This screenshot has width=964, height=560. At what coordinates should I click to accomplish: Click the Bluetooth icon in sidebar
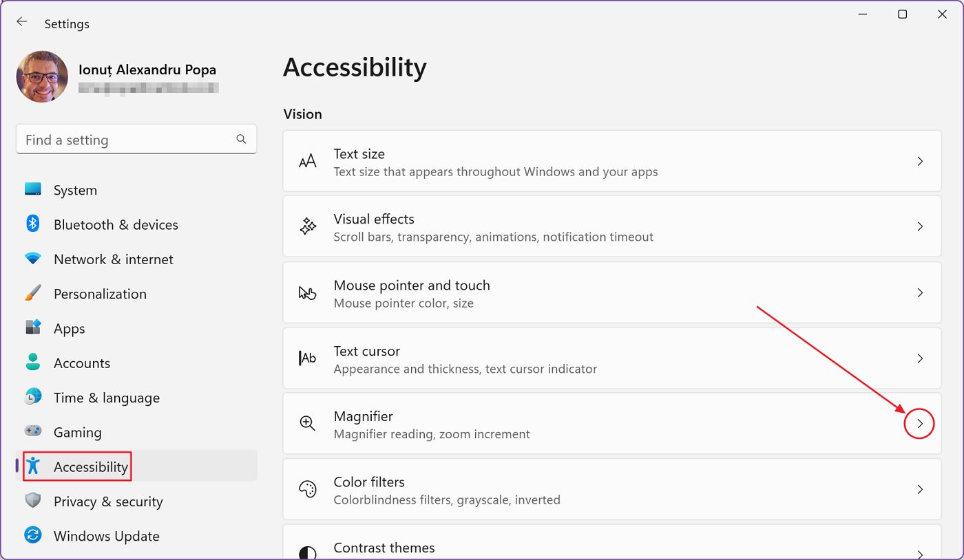(33, 224)
